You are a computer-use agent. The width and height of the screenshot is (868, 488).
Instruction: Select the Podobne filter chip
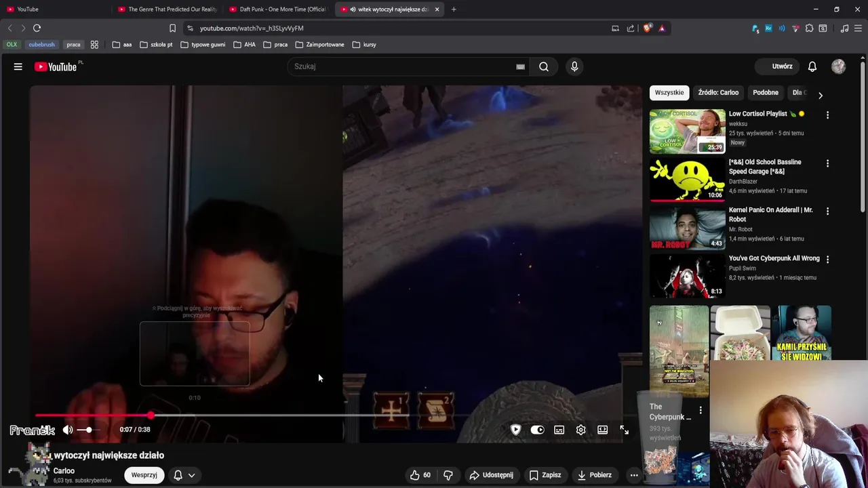coord(766,92)
